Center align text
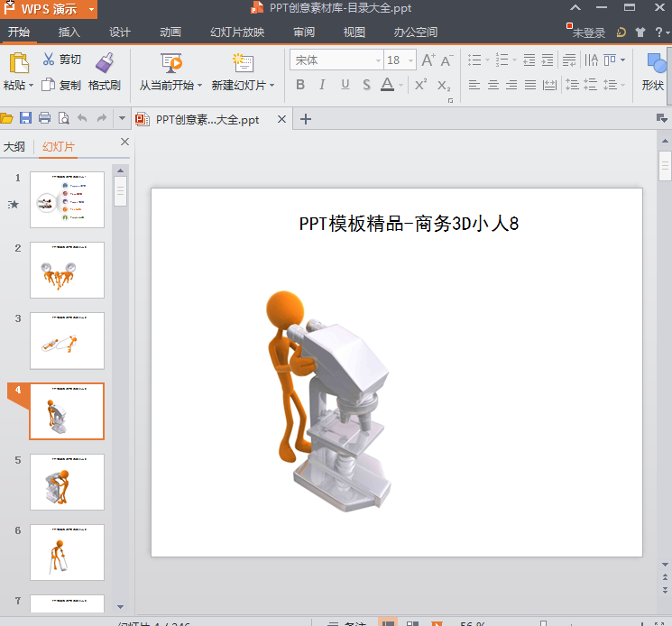Image resolution: width=672 pixels, height=626 pixels. 492,85
